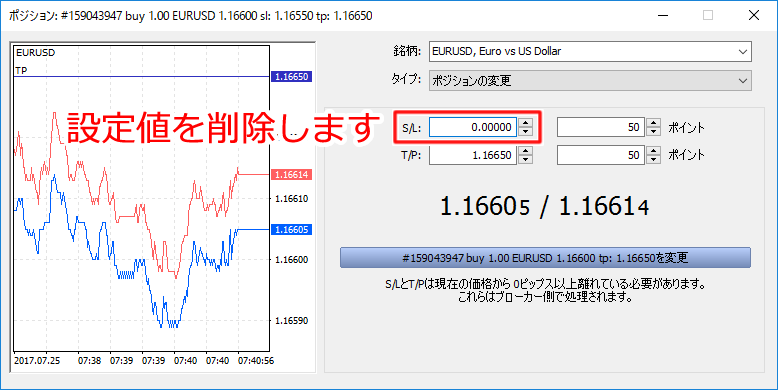Decrease S/L price with down arrow
The image size is (778, 390).
(x=525, y=131)
